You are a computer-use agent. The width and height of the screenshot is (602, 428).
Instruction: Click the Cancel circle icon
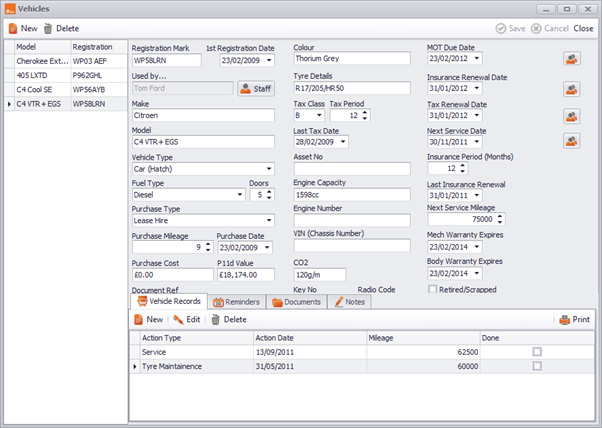pyautogui.click(x=536, y=28)
